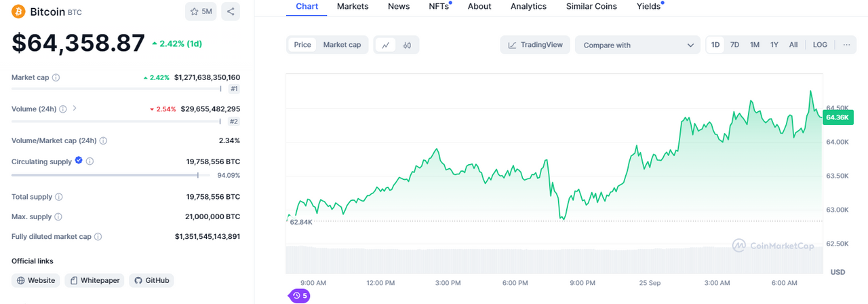Open the About tab
Image resolution: width=868 pixels, height=304 pixels.
tap(479, 6)
